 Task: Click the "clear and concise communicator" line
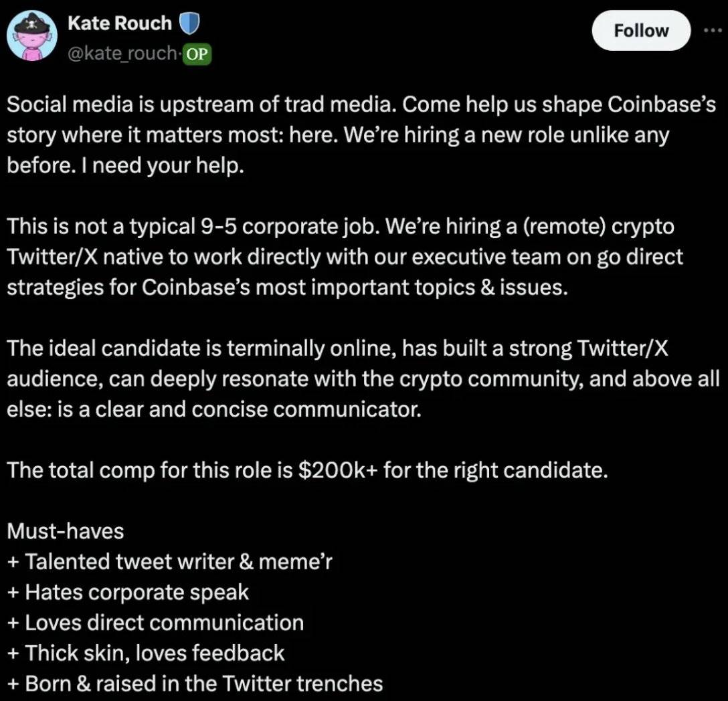[214, 409]
